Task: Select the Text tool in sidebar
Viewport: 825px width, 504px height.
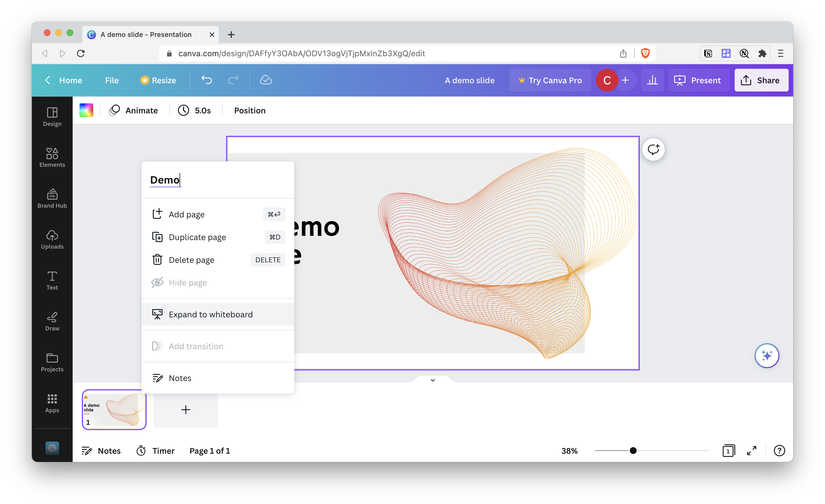Action: click(x=52, y=280)
